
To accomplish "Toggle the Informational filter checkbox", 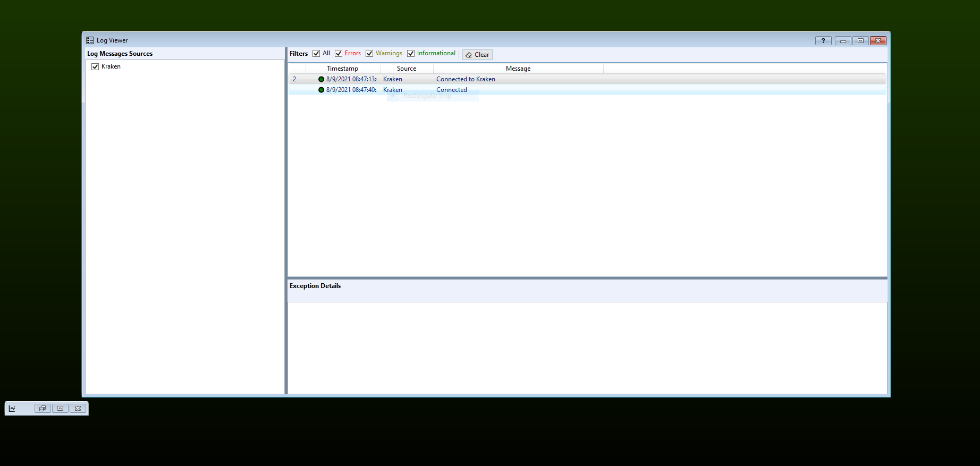I will pyautogui.click(x=411, y=54).
